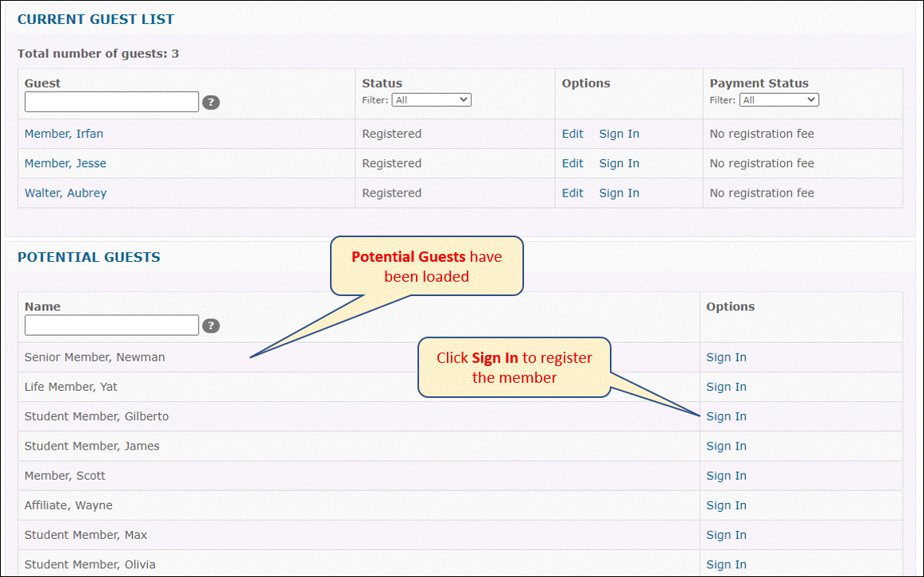Image resolution: width=924 pixels, height=577 pixels.
Task: Edit registration for Member, Irfan
Action: 573,134
